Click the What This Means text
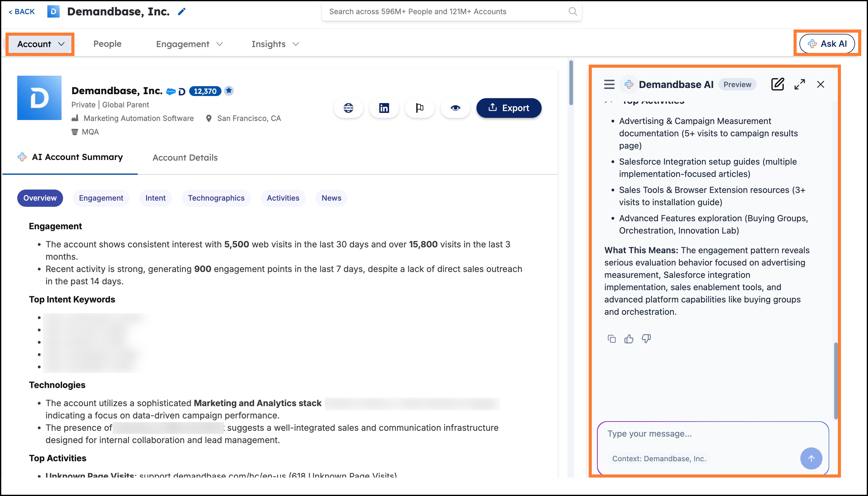The image size is (868, 496). point(641,250)
